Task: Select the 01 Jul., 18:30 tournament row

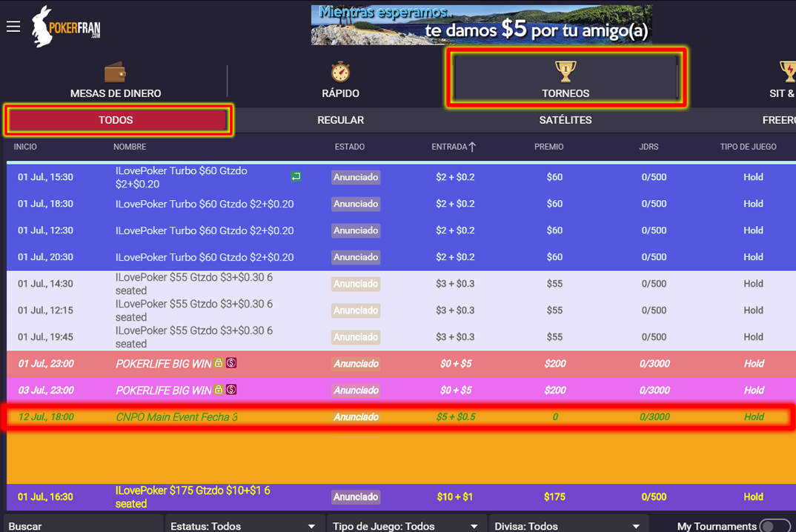Action: 401,204
